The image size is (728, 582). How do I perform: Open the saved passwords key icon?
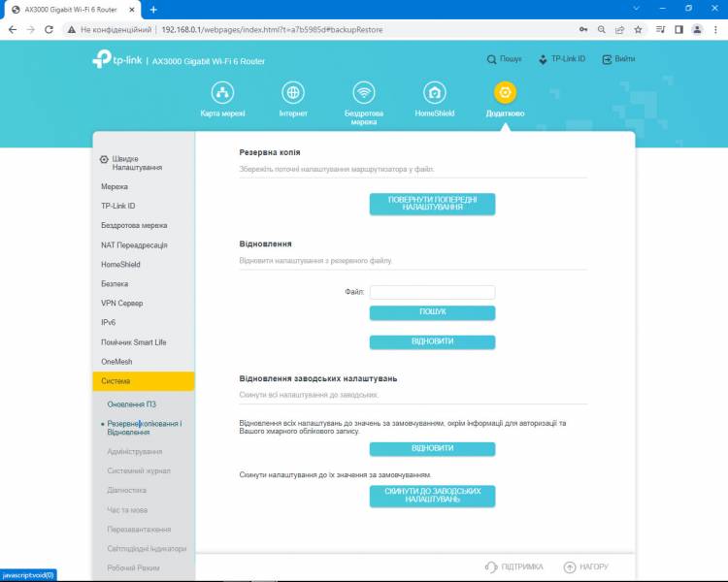tap(583, 30)
